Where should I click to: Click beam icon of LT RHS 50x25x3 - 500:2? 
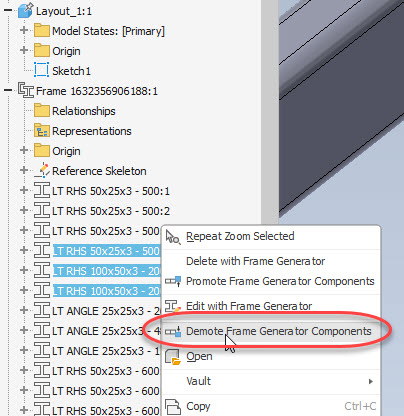42,210
